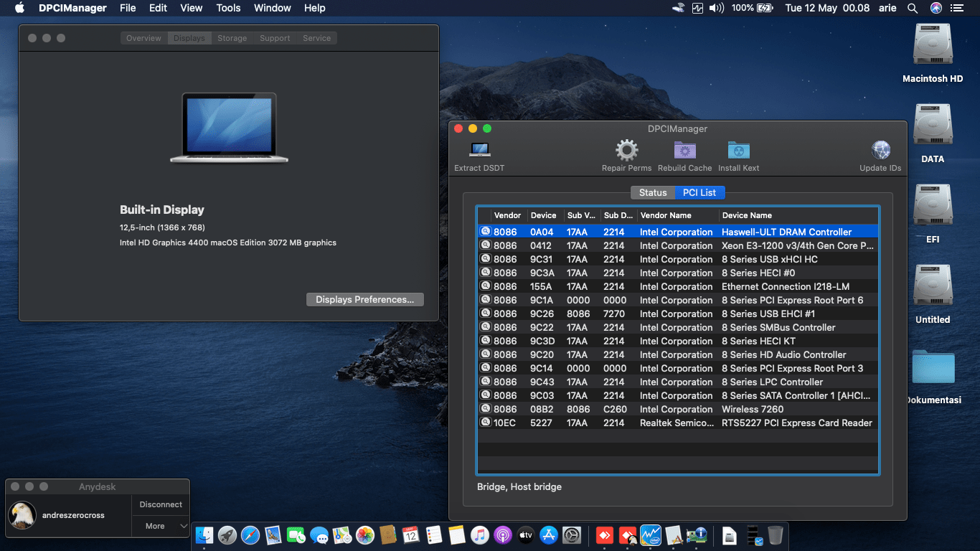Viewport: 980px width, 551px height.
Task: Click the Siri icon in the menu bar
Action: 936,8
